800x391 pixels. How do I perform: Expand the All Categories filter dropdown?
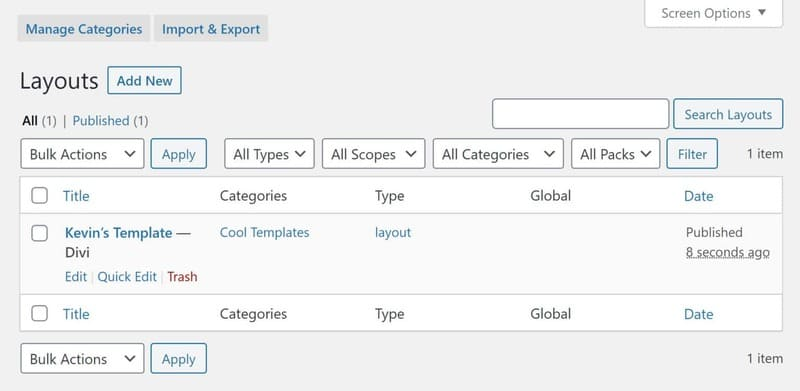498,154
